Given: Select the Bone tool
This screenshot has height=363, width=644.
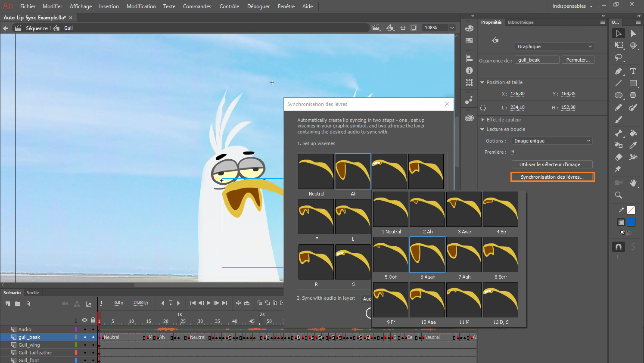Looking at the screenshot, I should 619,133.
